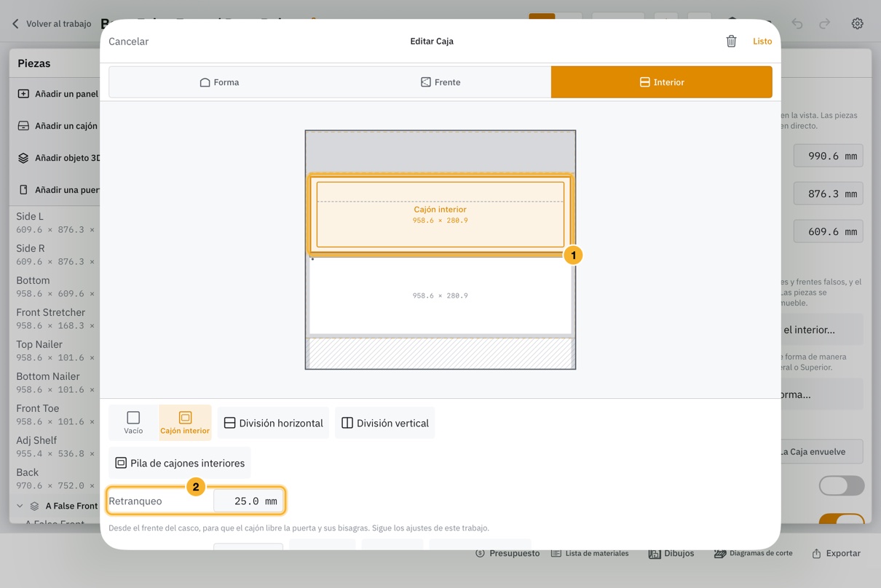This screenshot has height=588, width=881.
Task: Click Añadir objeto 3D in sidebar
Action: click(x=58, y=158)
